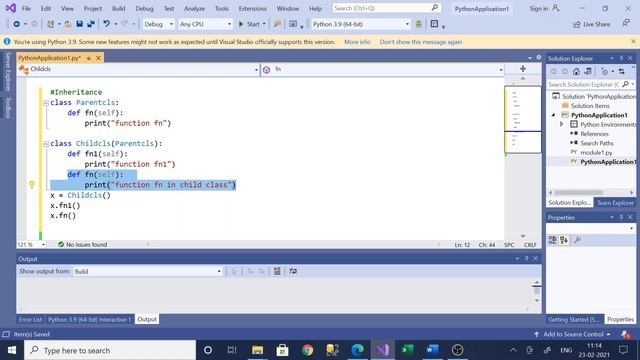Click the search magnifier in Quick Launch
This screenshot has width=640, height=360.
pyautogui.click(x=435, y=8)
